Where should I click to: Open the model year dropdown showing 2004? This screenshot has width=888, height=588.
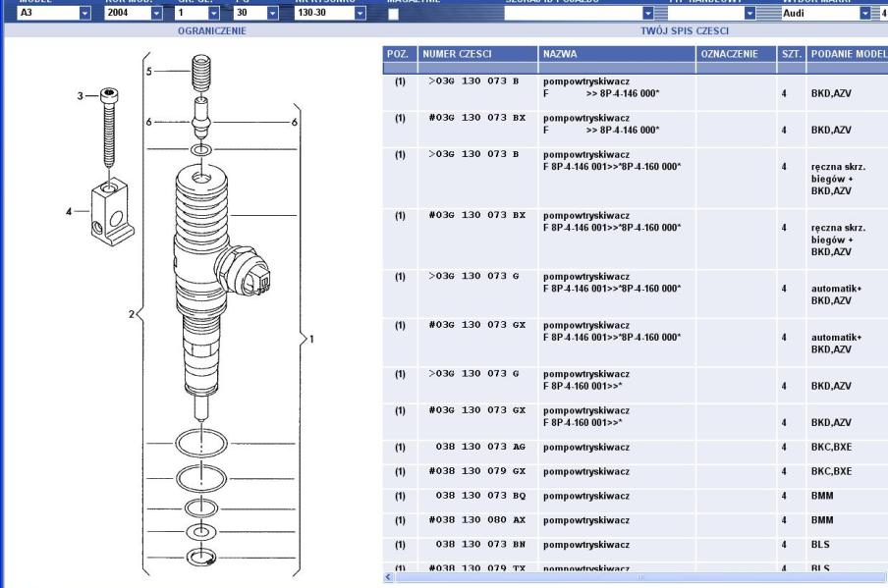(157, 13)
